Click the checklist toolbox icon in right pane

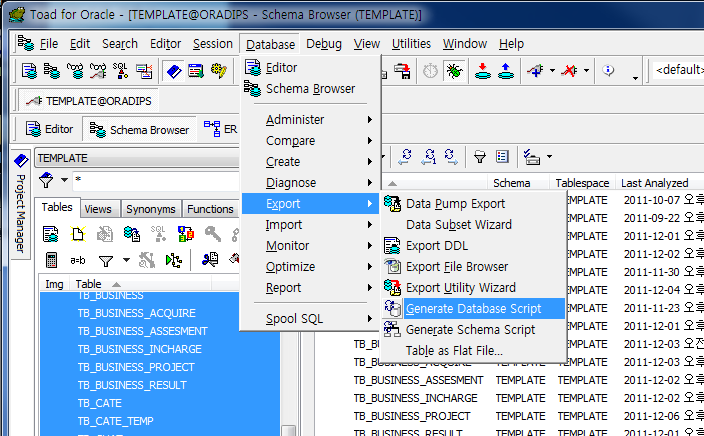coord(532,157)
